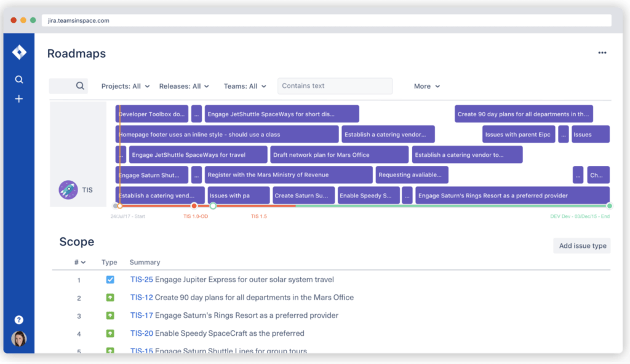Expand ellipsis bar after Developer Toolbox
This screenshot has height=364, width=630.
pos(196,114)
